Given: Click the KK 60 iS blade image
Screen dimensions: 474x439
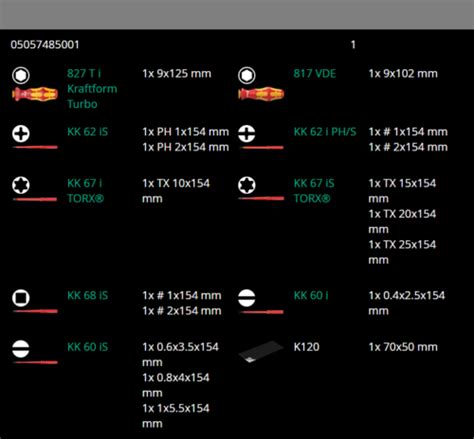Looking at the screenshot, I should [x=35, y=362].
